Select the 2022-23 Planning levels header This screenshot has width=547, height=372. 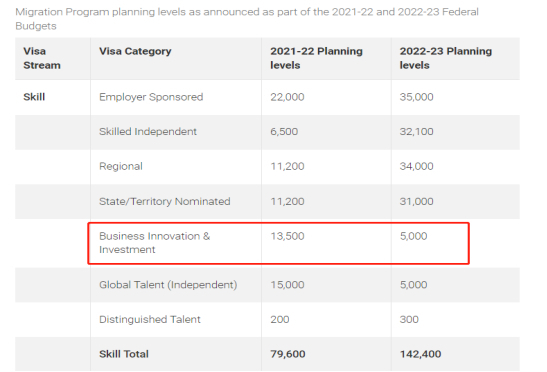(x=445, y=58)
